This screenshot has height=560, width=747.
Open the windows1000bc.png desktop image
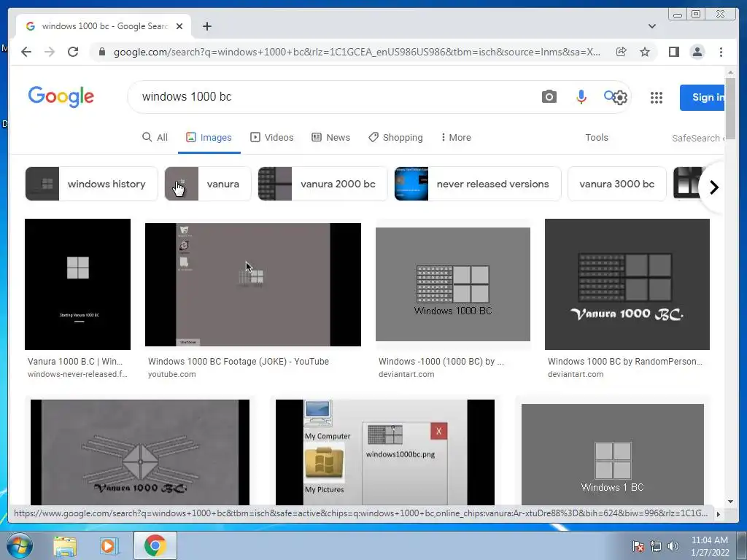pos(385,452)
